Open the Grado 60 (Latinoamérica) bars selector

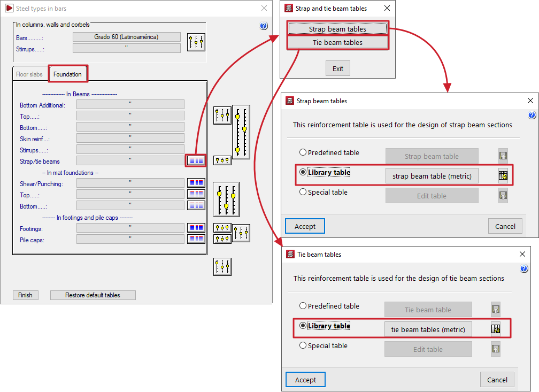point(127,37)
